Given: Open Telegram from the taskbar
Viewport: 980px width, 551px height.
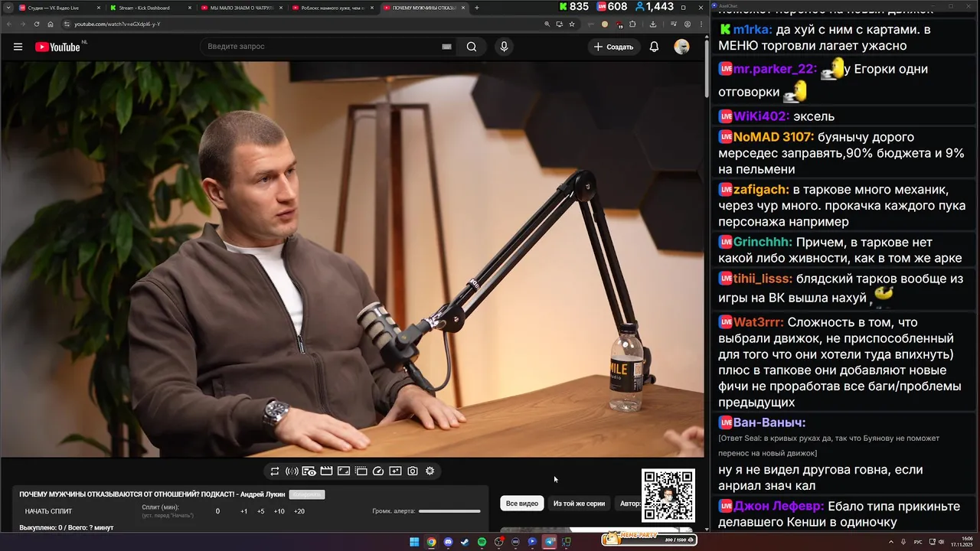Looking at the screenshot, I should [x=549, y=542].
